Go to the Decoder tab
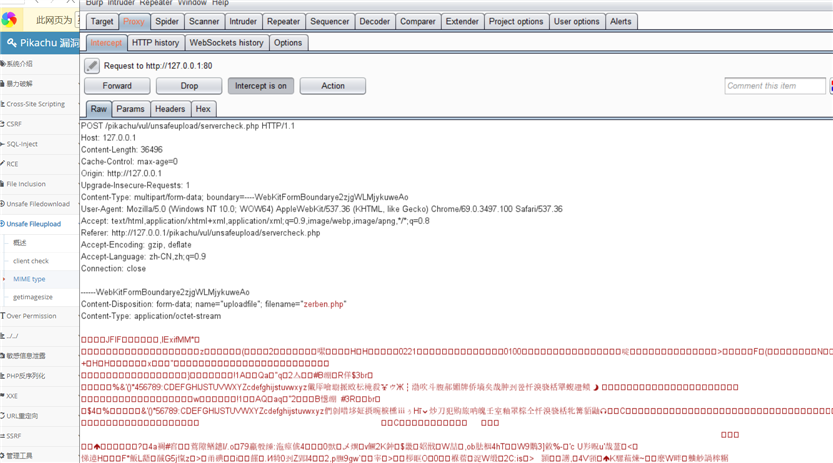833x463 pixels. coord(375,21)
